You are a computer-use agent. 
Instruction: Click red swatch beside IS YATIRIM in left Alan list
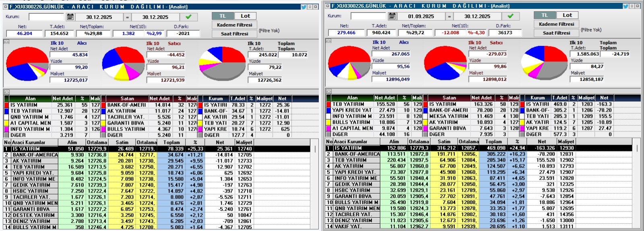point(6,105)
